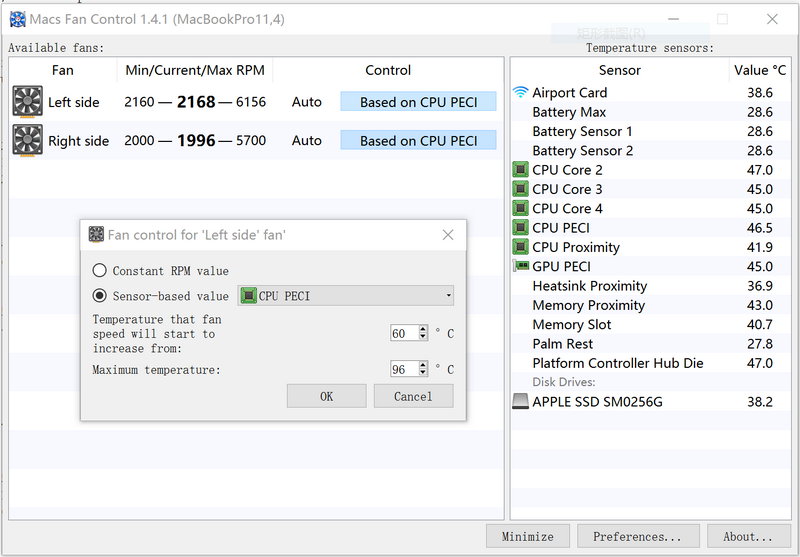The image size is (800, 557).
Task: Open the CPU PECI sensor dropdown
Action: [x=346, y=296]
